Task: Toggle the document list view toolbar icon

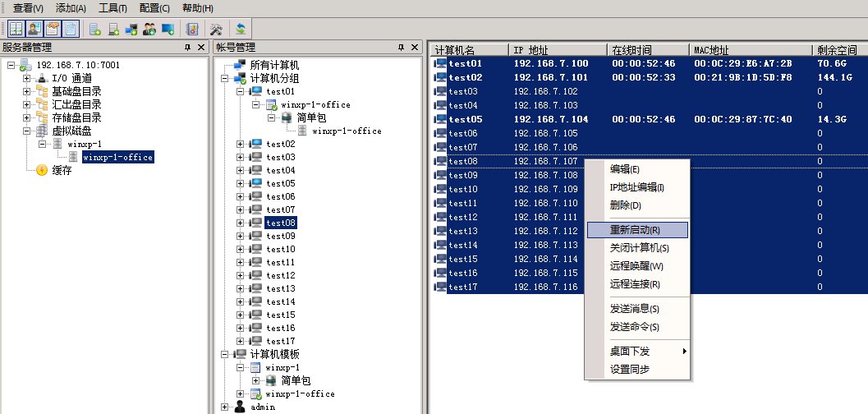Action: point(71,29)
